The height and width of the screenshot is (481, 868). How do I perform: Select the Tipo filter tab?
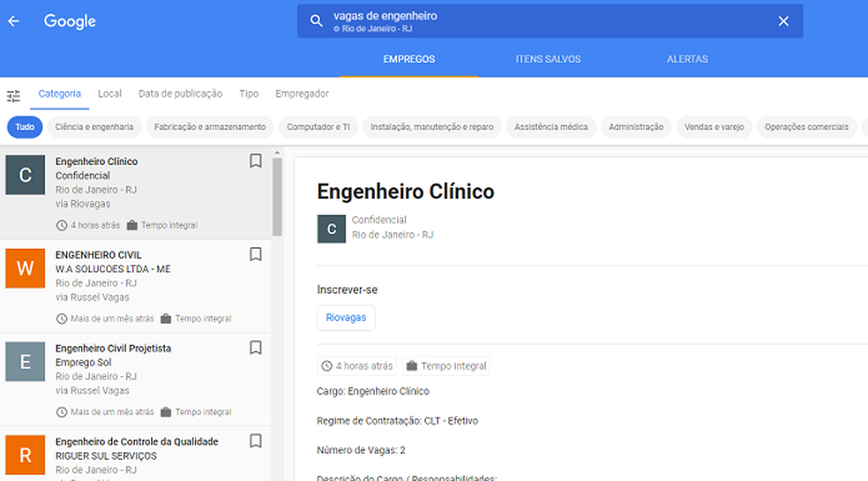[x=249, y=94]
